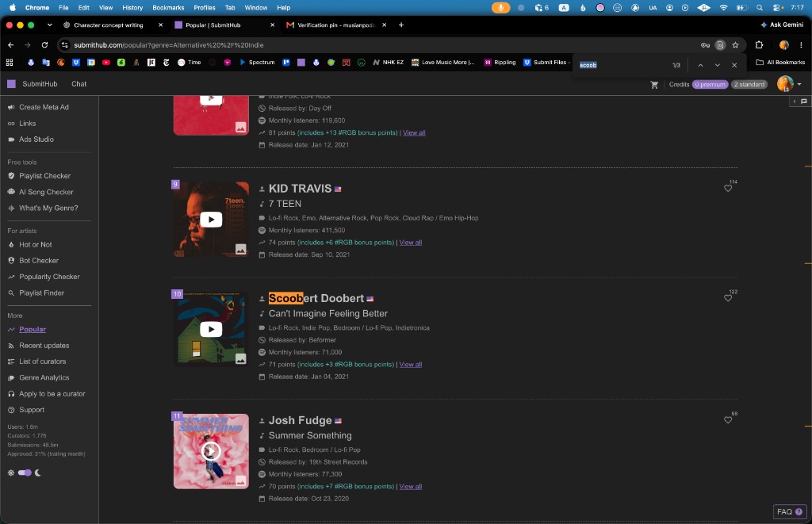This screenshot has width=812, height=524.
Task: Open image icon on Scoobert Doobert artwork
Action: [241, 358]
